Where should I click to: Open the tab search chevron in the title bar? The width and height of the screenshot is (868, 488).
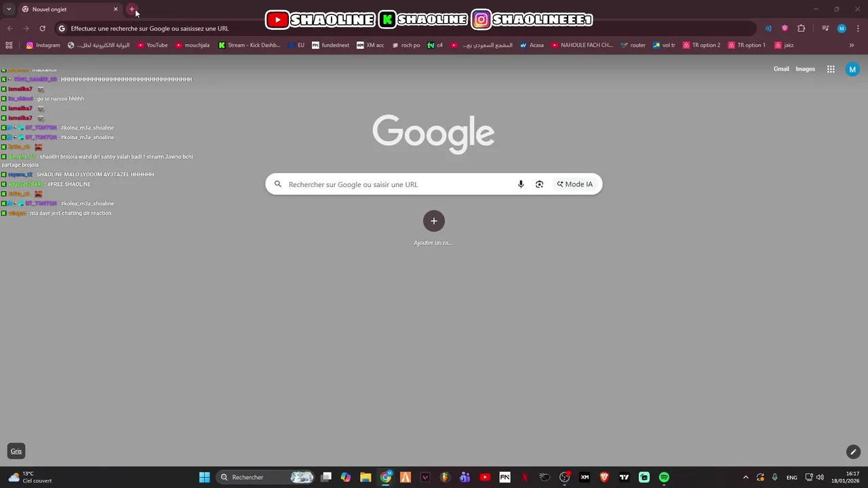tap(9, 9)
